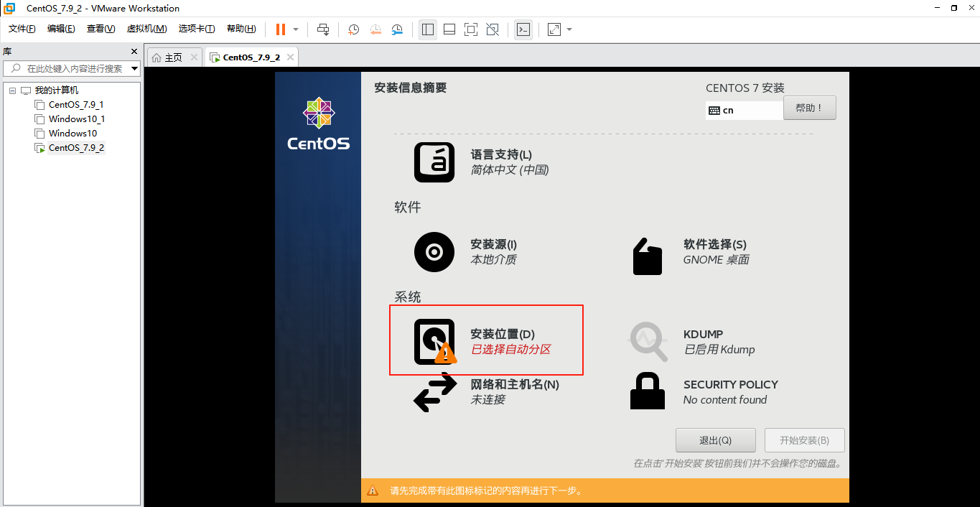The width and height of the screenshot is (980, 507).
Task: Click the 语言支持(L) language icon
Action: (434, 162)
